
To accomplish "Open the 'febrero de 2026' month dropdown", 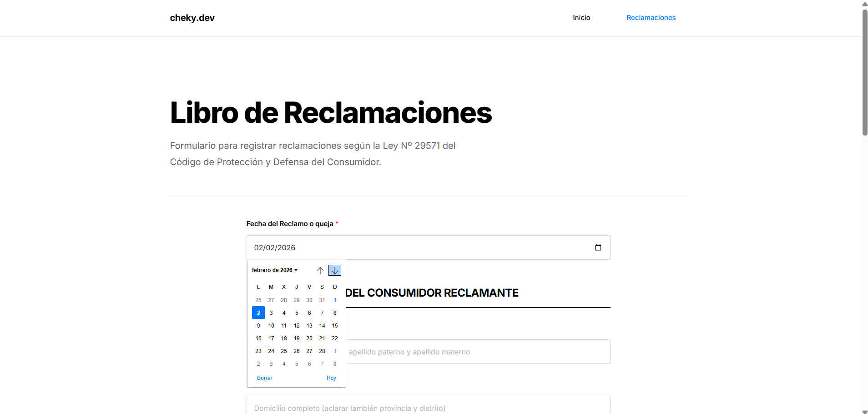I will (274, 270).
